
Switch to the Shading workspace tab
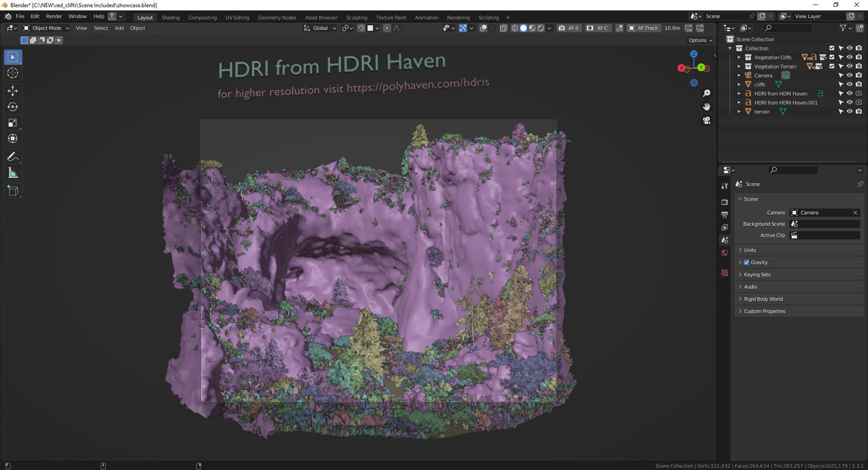pos(170,18)
